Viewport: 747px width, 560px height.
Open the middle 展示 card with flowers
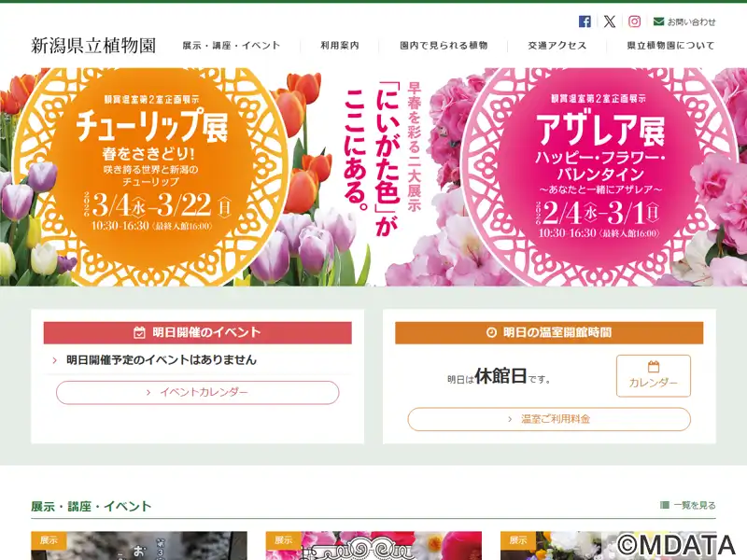(x=373, y=546)
